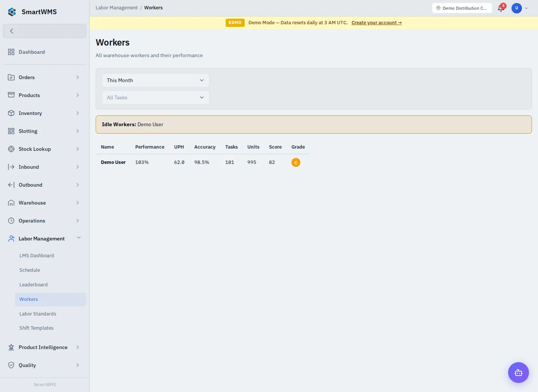Screen dimensions: 538x392
Task: Click the Inventory cube icon
Action: pyautogui.click(x=11, y=113)
